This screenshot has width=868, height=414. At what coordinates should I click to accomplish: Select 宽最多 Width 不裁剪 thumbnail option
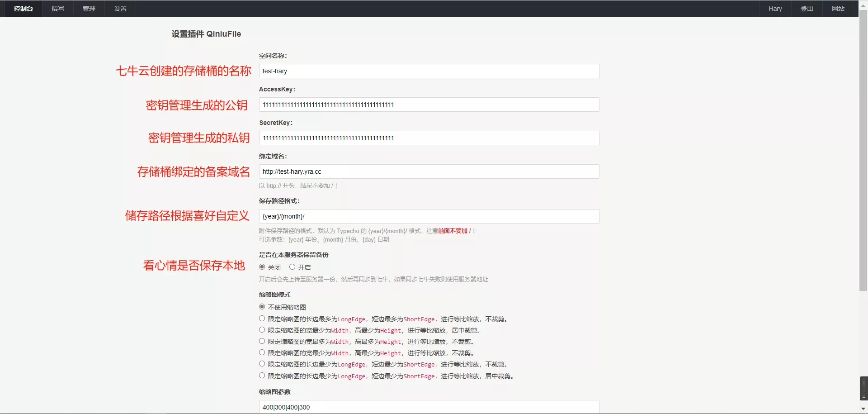click(x=262, y=341)
